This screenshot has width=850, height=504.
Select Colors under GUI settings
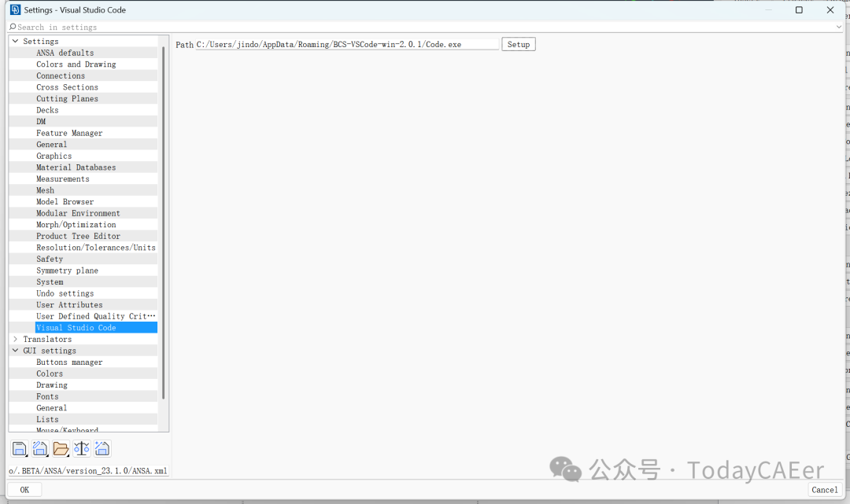[x=50, y=373]
